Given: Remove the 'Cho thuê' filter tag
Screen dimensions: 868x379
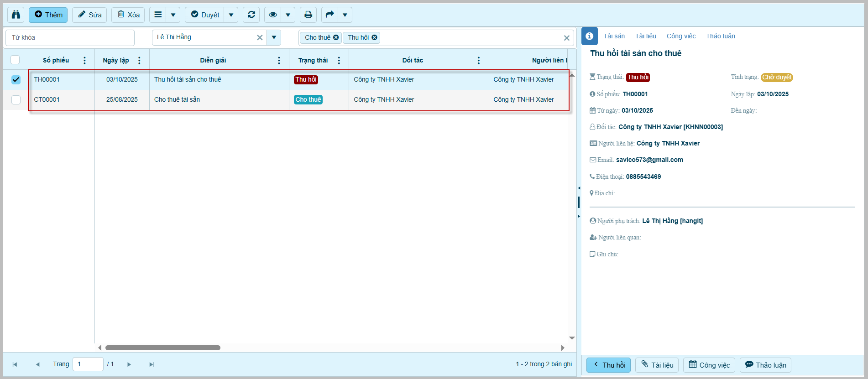Looking at the screenshot, I should pos(336,37).
